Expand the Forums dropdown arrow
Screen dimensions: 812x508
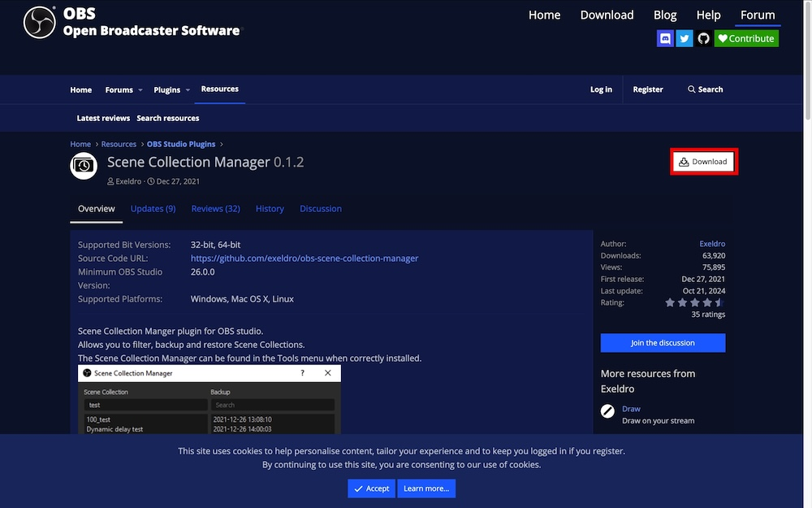pos(140,90)
